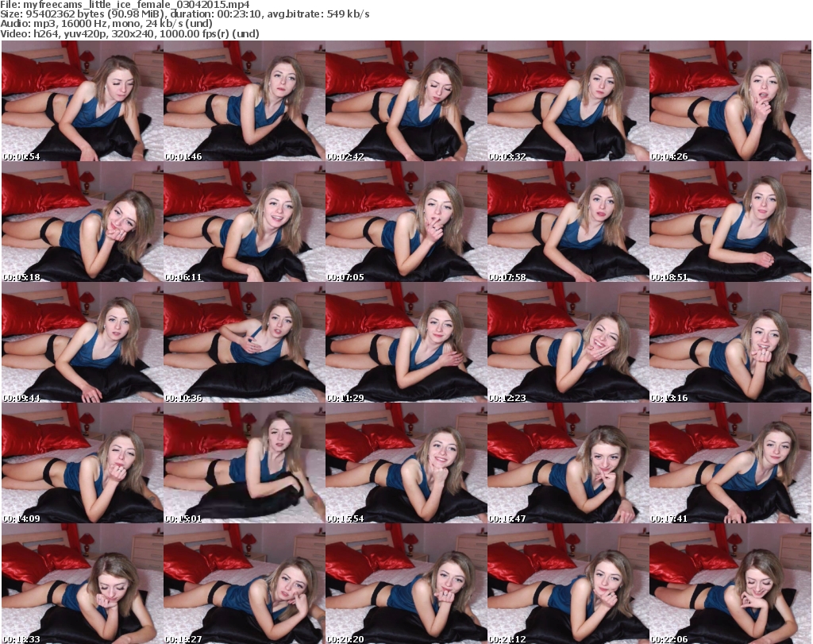The image size is (813, 644).
Task: Click the thumbnail stamped 00:05:18
Action: 83,222
